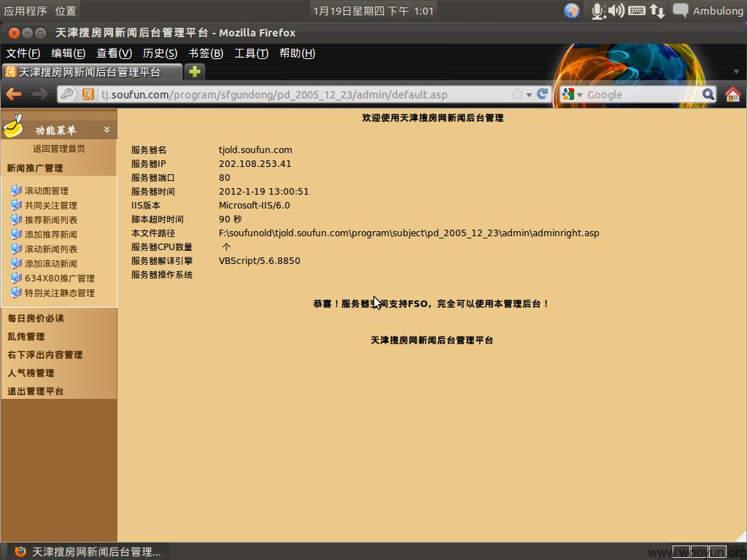The width and height of the screenshot is (747, 560).
Task: Click icon beside 共同关注管理
Action: tap(16, 205)
